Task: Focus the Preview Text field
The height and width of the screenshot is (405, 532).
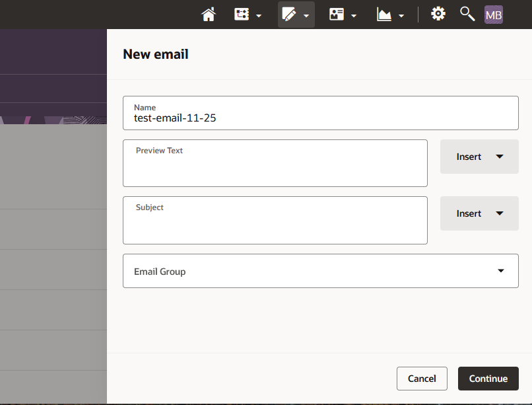Action: 275,168
